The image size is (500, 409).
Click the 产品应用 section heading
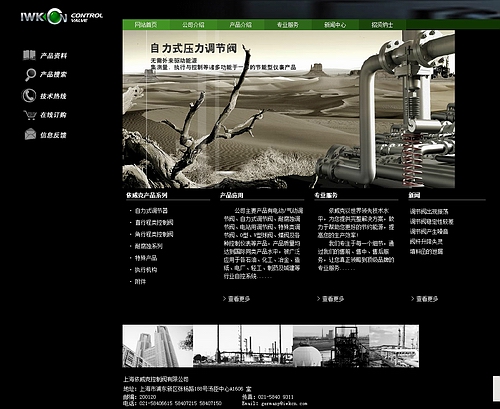coord(231,195)
